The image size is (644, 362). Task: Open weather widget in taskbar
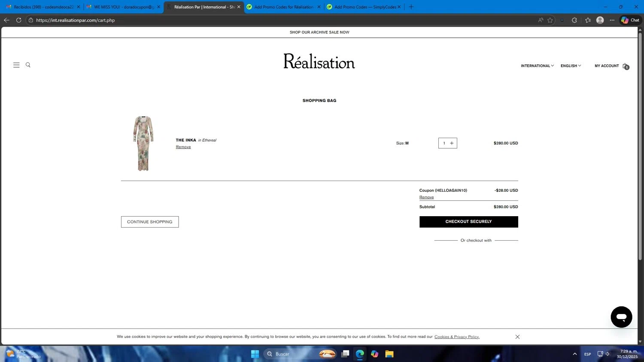point(24,354)
